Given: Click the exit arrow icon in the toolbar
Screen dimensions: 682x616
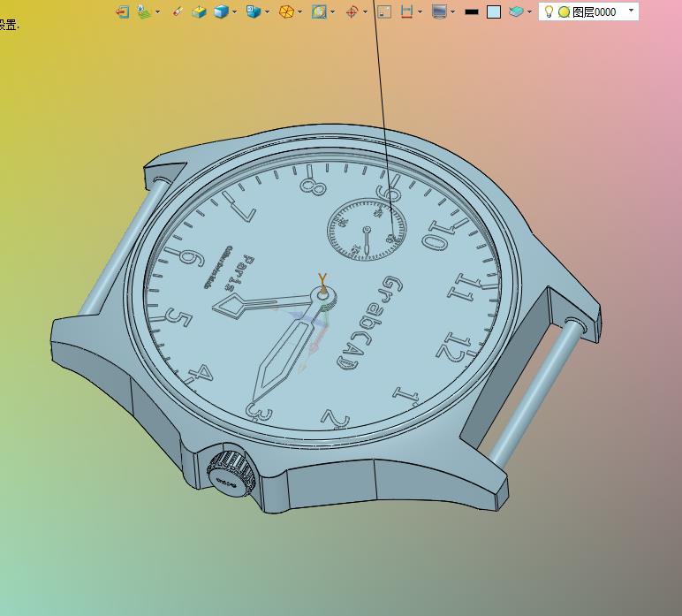Looking at the screenshot, I should (x=123, y=11).
